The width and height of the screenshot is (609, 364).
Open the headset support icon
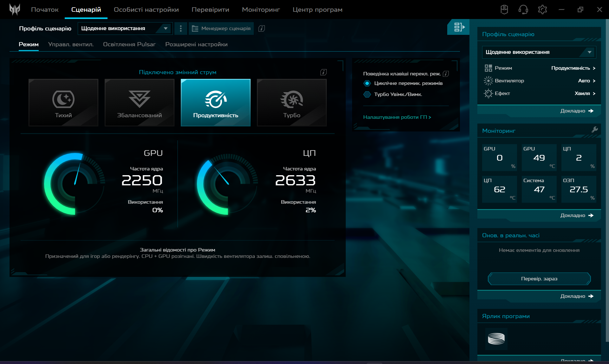(523, 10)
